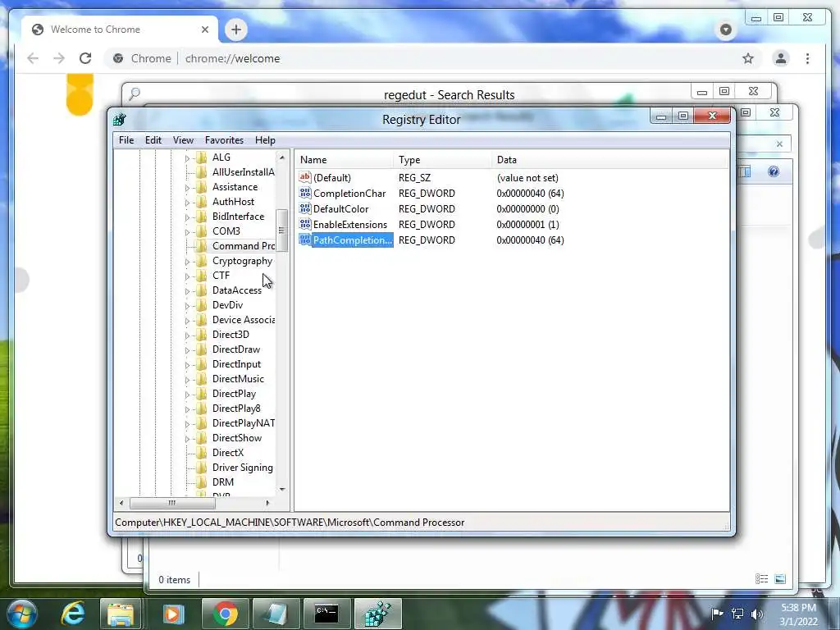
Task: Bookmark this page with the star icon
Action: (748, 58)
